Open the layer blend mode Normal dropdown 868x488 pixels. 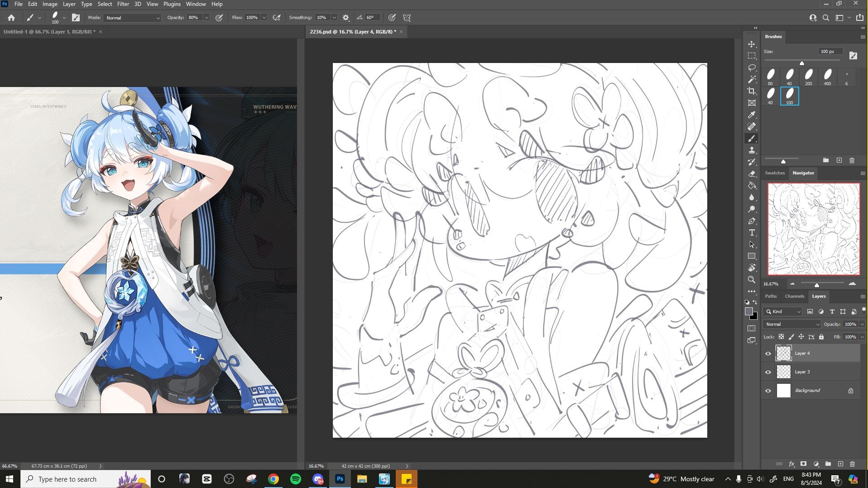(x=792, y=324)
